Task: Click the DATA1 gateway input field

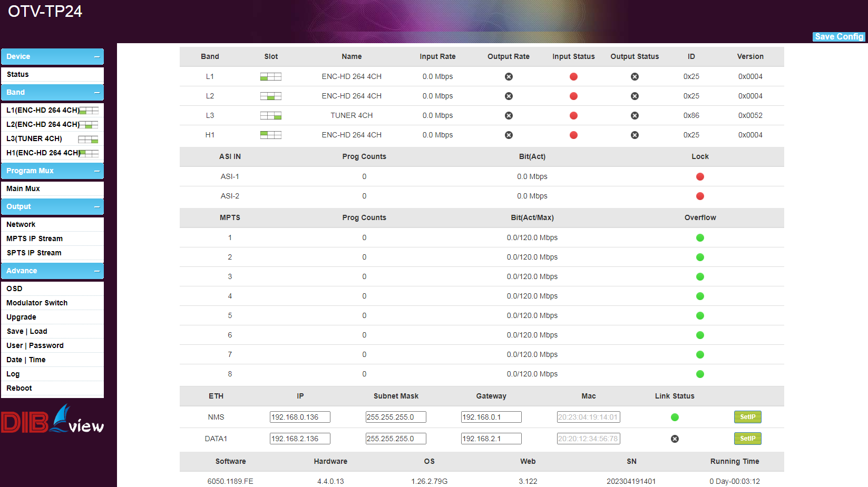Action: coord(491,439)
